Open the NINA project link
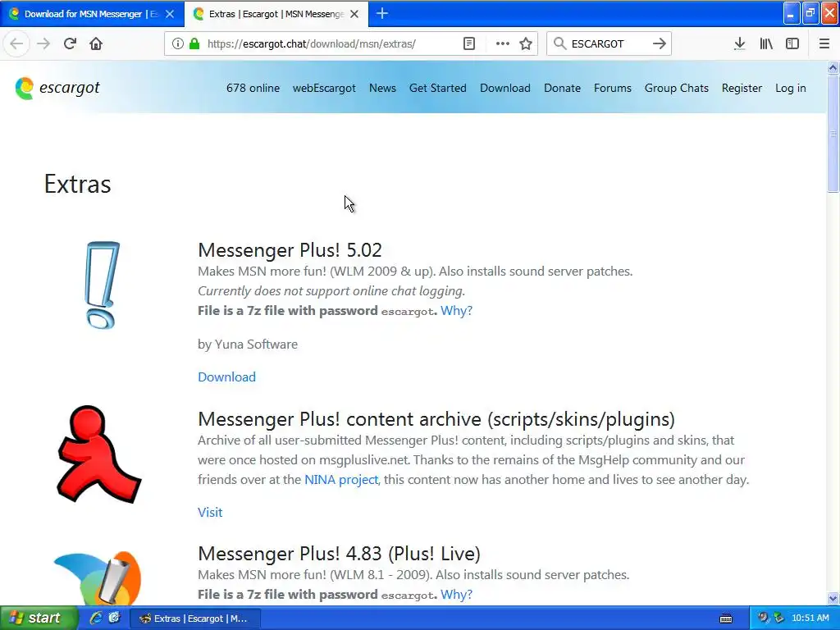 coord(341,479)
